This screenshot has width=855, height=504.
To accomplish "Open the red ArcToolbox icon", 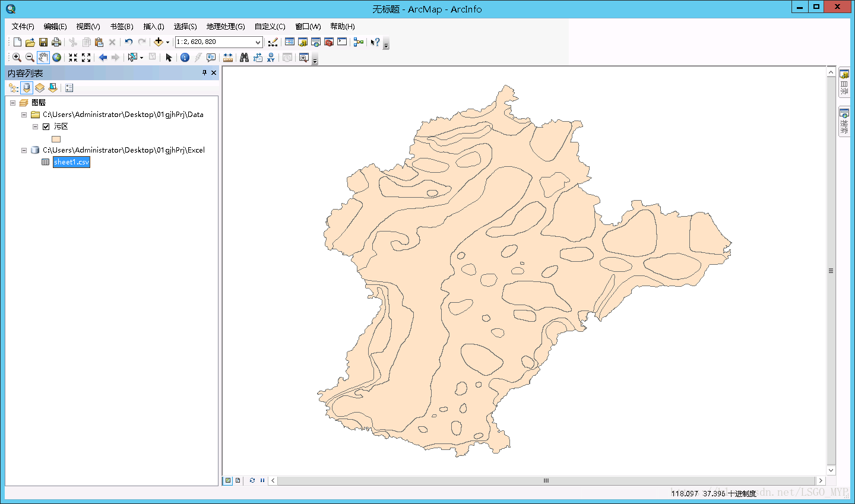I will click(329, 42).
